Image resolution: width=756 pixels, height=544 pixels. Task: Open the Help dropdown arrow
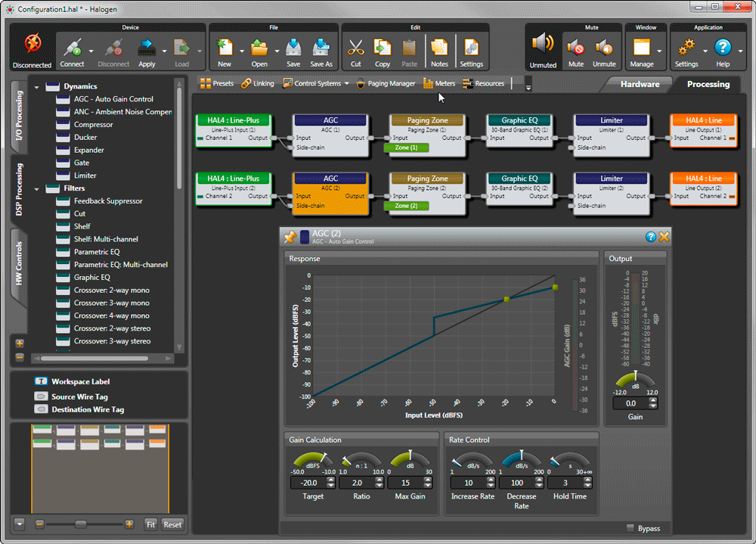tap(741, 51)
